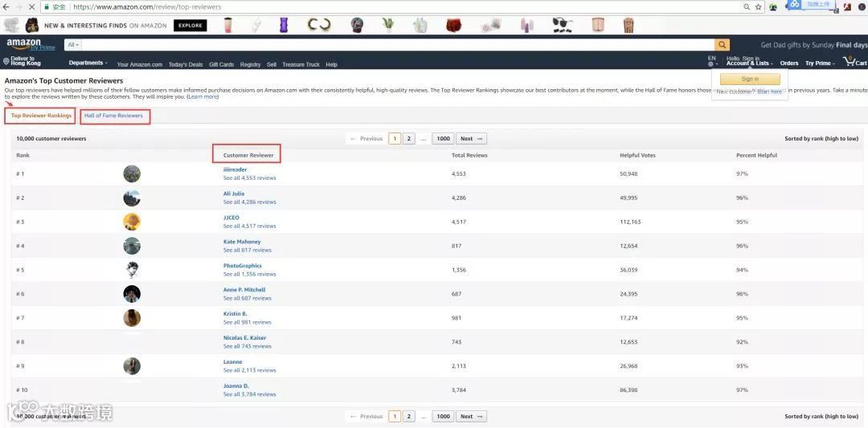Select the Top Reviewer Rankings tab
The image size is (868, 428).
click(x=41, y=116)
